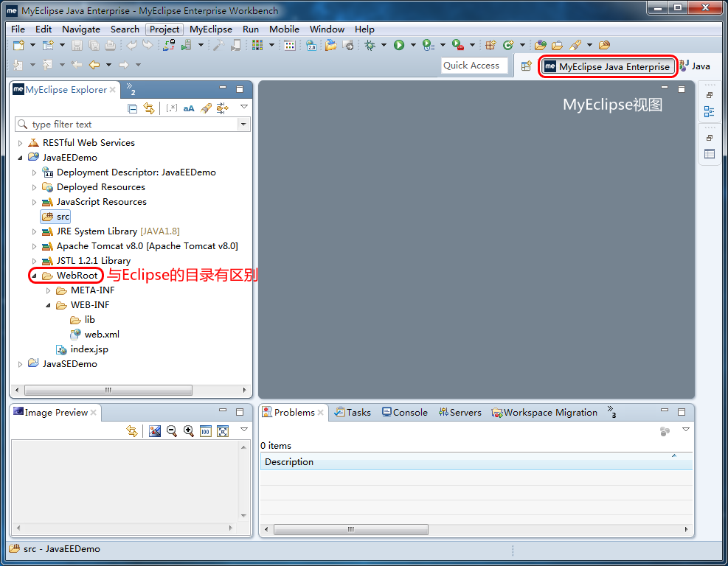The width and height of the screenshot is (728, 566).
Task: Click Problems view horizontal scrollbar thumb
Action: click(x=351, y=529)
